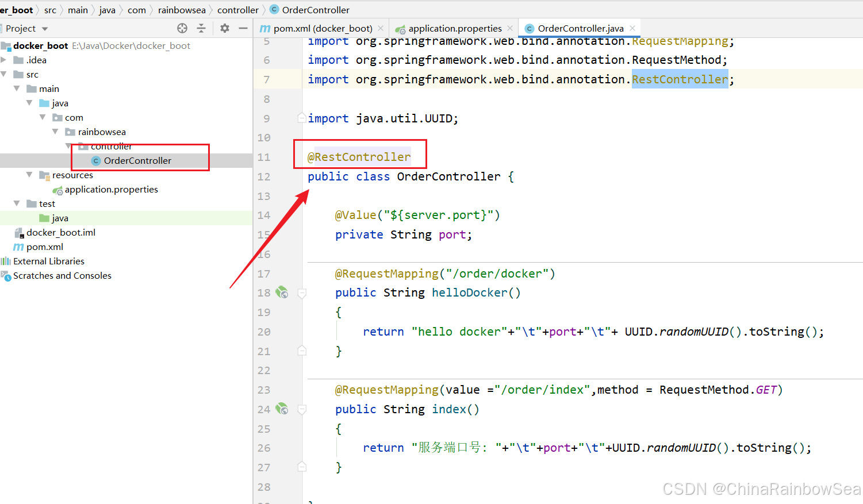The height and width of the screenshot is (504, 863).
Task: Click the fold end marker at line 21
Action: [302, 350]
